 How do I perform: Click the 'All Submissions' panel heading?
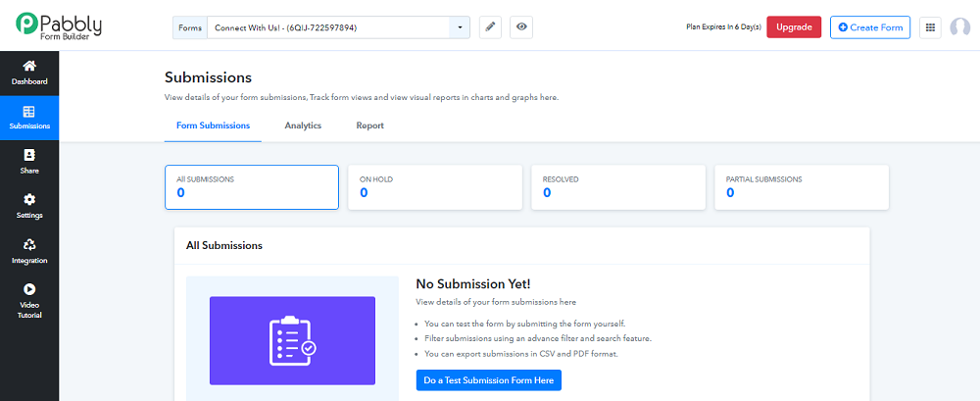224,245
